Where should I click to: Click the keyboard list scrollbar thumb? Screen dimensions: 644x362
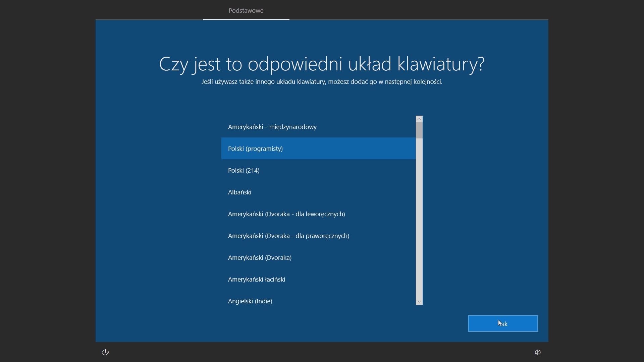[419, 130]
